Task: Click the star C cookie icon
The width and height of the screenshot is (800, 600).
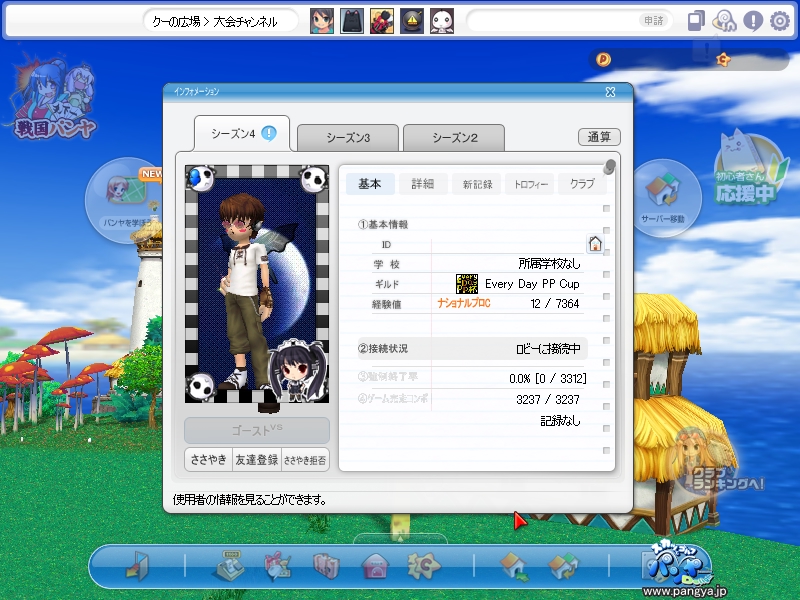Action: (x=723, y=60)
